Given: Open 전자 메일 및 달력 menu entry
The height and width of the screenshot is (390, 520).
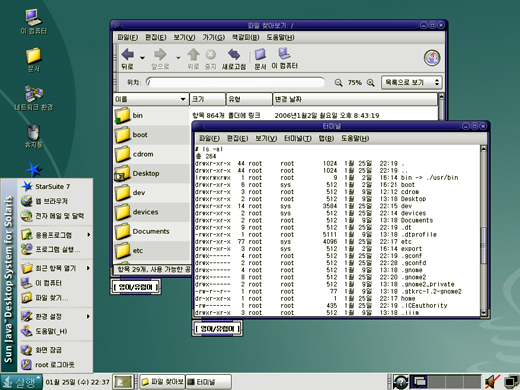Looking at the screenshot, I should pos(56,216).
